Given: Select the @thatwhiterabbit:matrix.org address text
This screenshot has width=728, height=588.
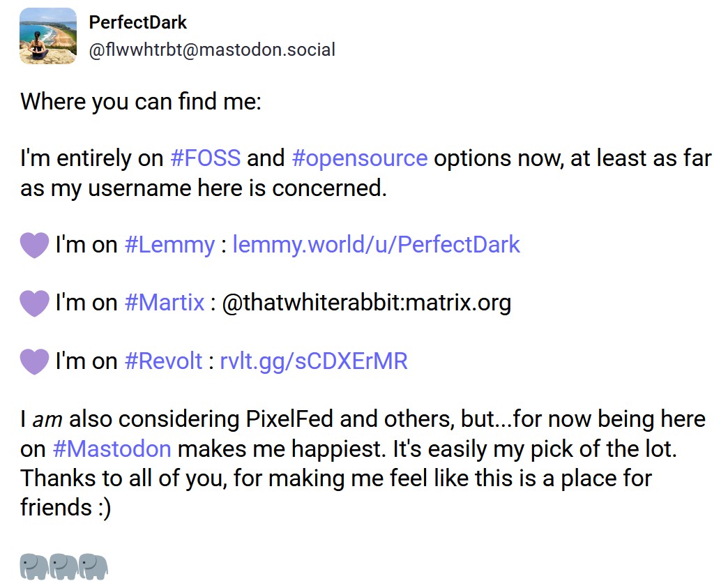Looking at the screenshot, I should (366, 303).
